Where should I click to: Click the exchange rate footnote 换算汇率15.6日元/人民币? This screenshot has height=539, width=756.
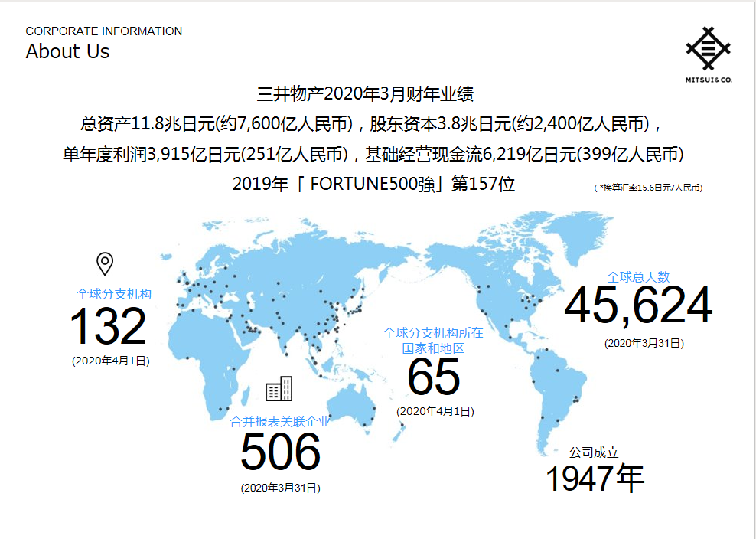(648, 188)
